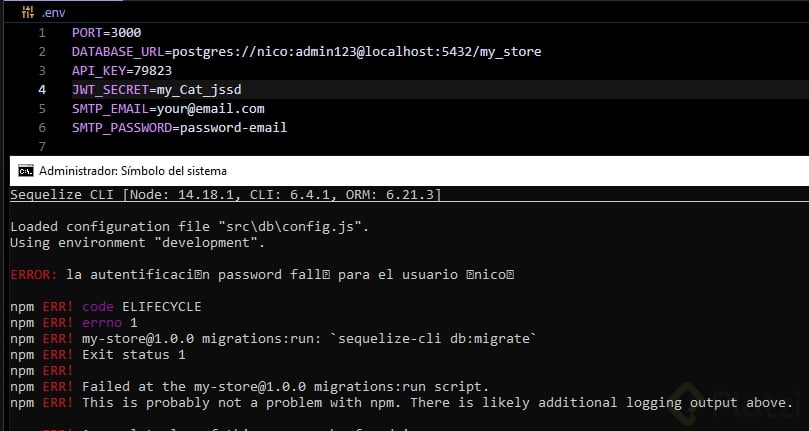Image resolution: width=809 pixels, height=431 pixels.
Task: Select highlighted line number 4
Action: click(42, 89)
